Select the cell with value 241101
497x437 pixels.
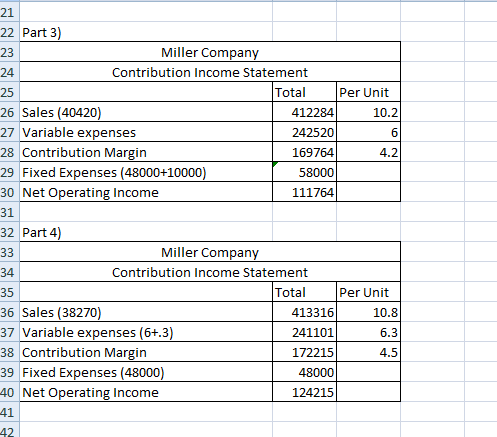pyautogui.click(x=304, y=332)
